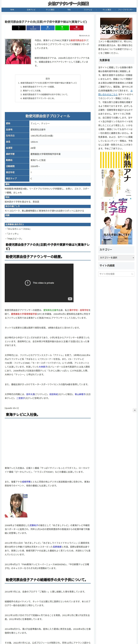
Task: Open the フリーアナウンサー menu item
Action: pos(126,10)
